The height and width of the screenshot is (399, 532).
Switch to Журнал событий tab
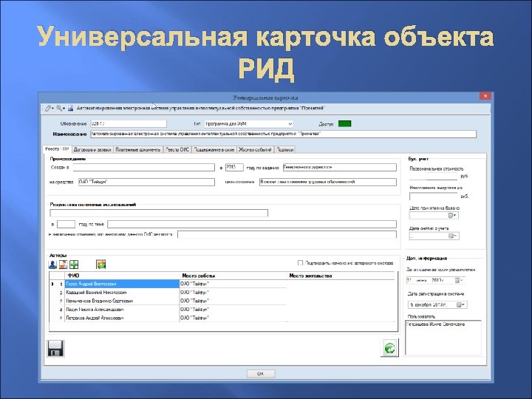click(255, 149)
